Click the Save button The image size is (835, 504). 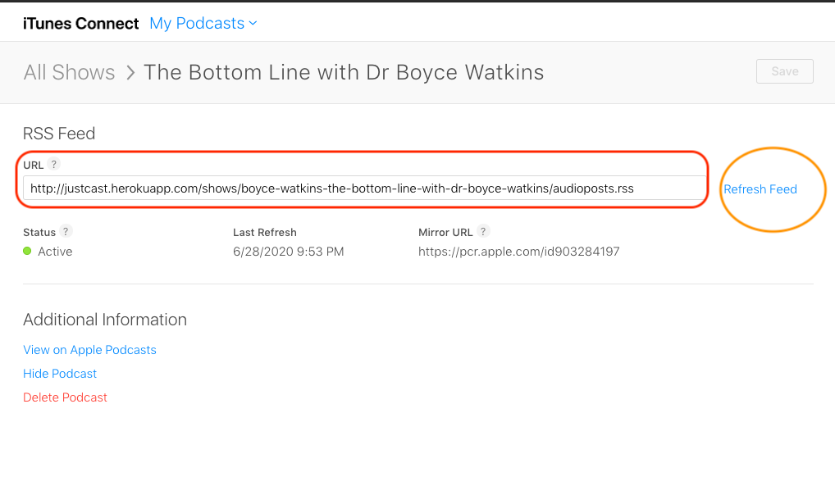784,71
